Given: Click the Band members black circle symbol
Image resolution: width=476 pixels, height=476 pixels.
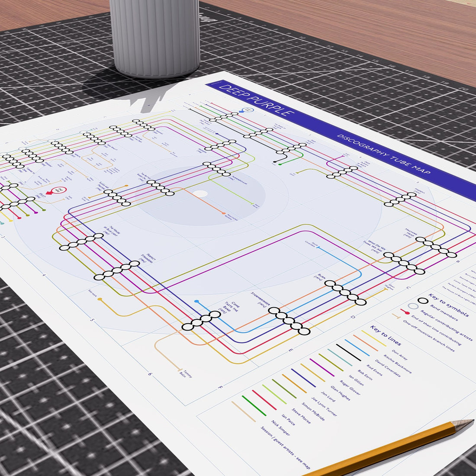Looking at the screenshot, I should pos(423,301).
